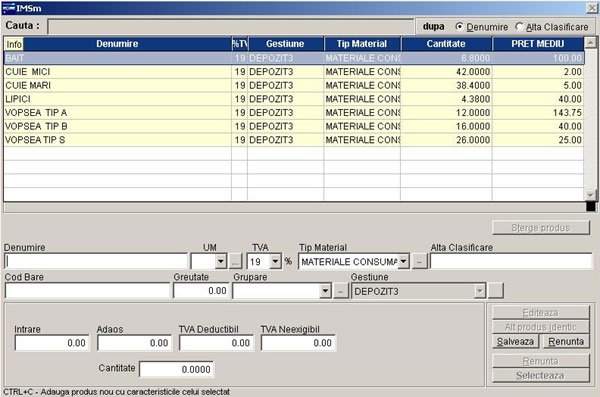The image size is (600, 397).
Task: Click the Gestiune column header
Action: (285, 44)
